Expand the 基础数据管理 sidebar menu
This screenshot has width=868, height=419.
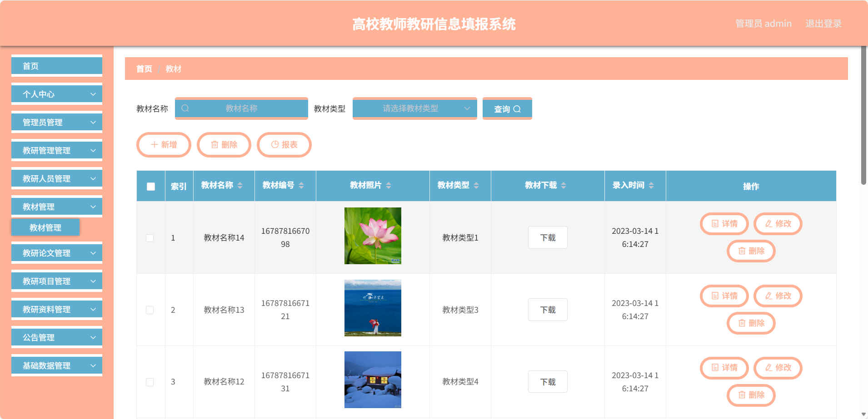(x=57, y=365)
